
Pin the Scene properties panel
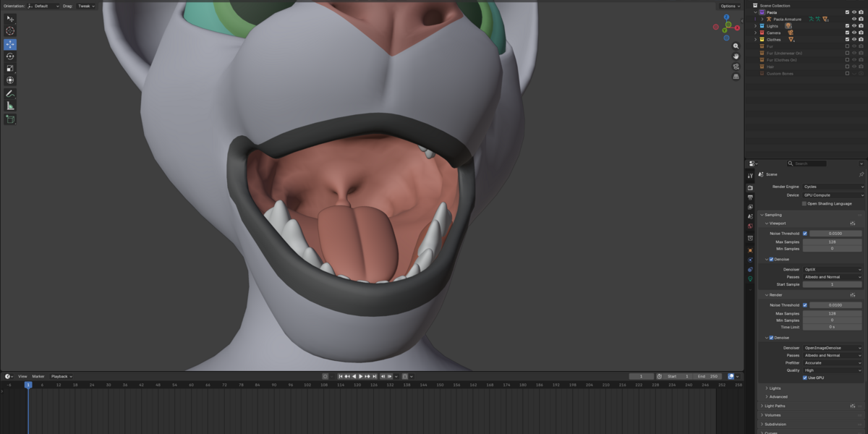click(861, 174)
